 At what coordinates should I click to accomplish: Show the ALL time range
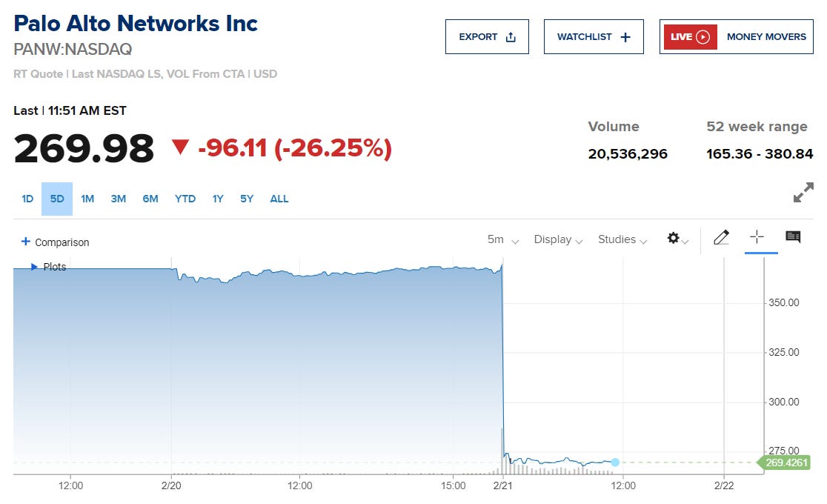pos(279,199)
